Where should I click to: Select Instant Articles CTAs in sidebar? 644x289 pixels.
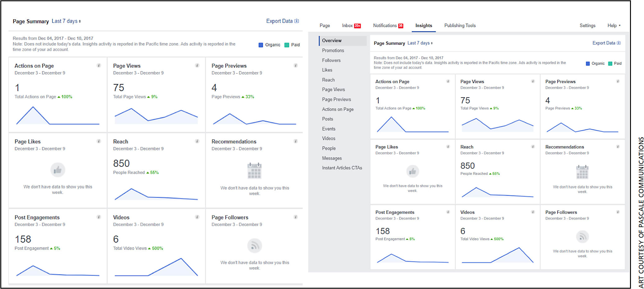[x=342, y=168]
